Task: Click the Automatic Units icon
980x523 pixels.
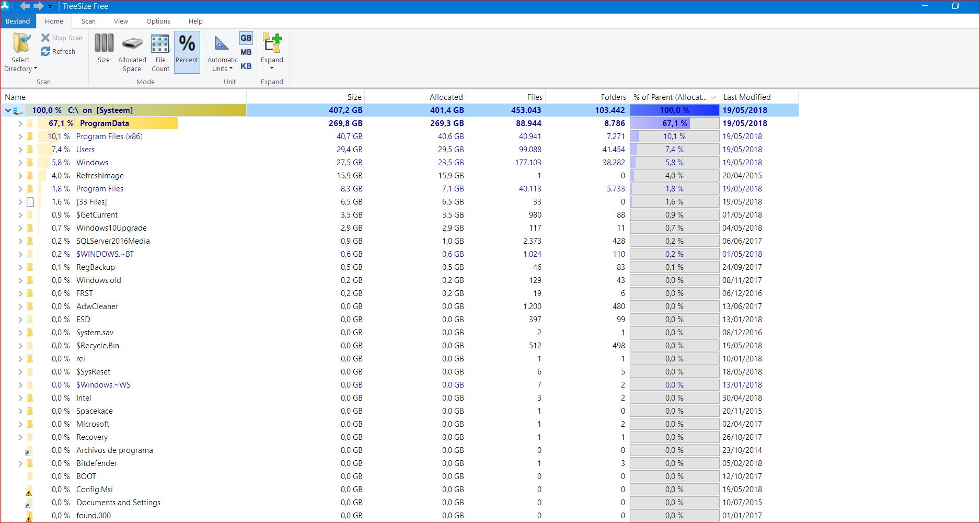Action: [222, 44]
